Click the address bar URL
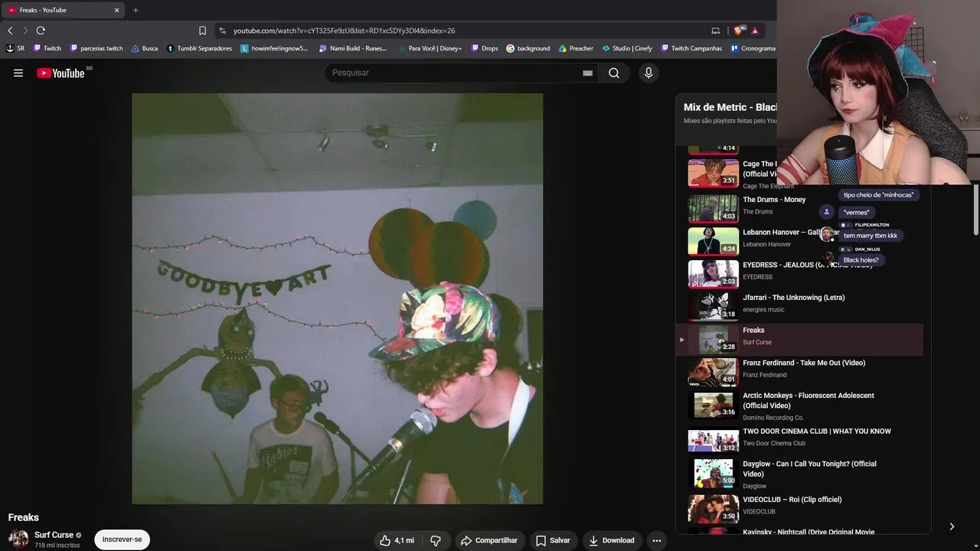Screen dimensions: 980x551 tap(344, 31)
